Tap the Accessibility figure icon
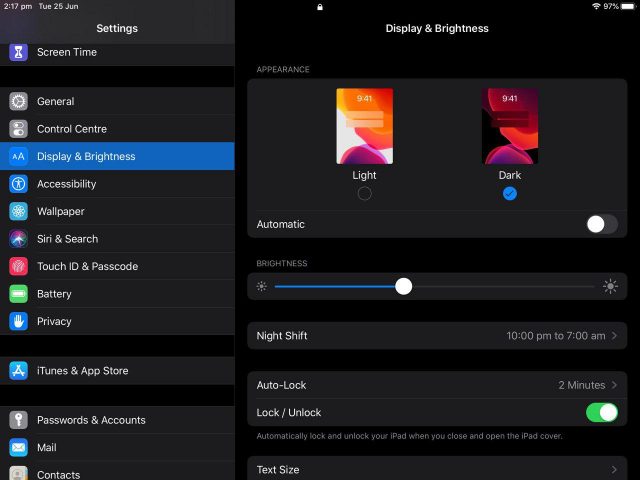This screenshot has height=480, width=640. pyautogui.click(x=18, y=184)
